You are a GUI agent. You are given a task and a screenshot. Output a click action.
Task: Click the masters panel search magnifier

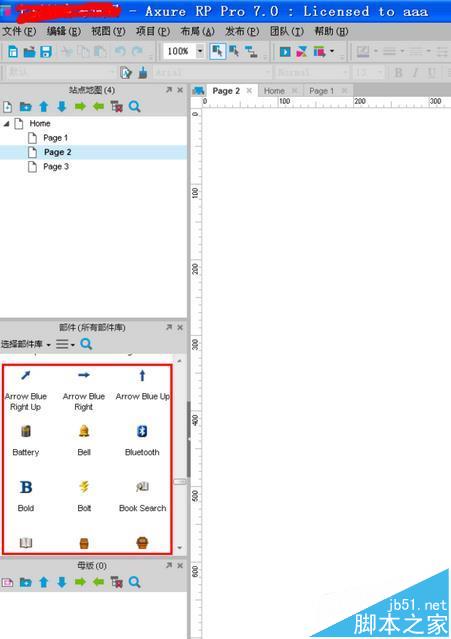(x=134, y=582)
